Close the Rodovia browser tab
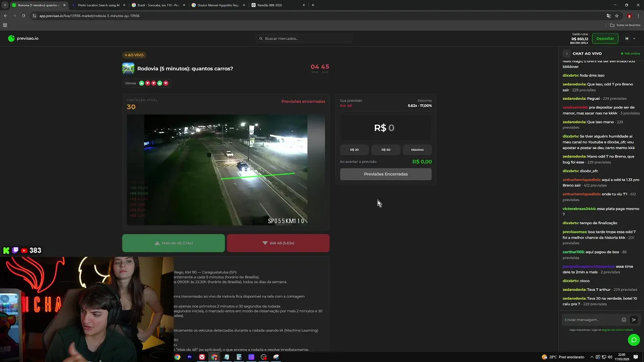The image size is (644, 362). tap(64, 5)
